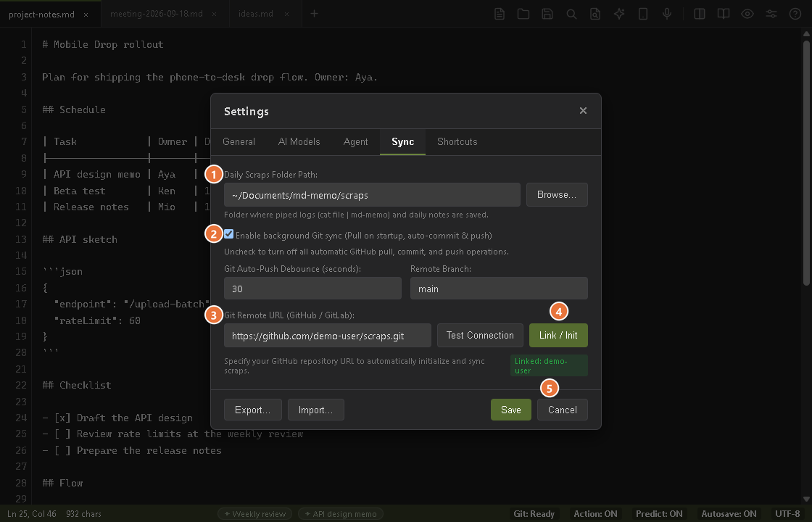
Task: Click Git Auto-Push Debounce seconds field
Action: 312,289
